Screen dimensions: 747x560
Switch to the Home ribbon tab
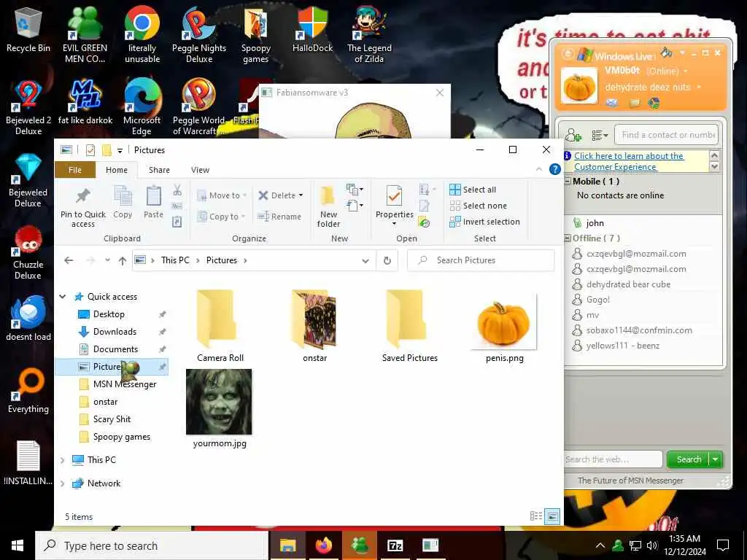pos(117,170)
